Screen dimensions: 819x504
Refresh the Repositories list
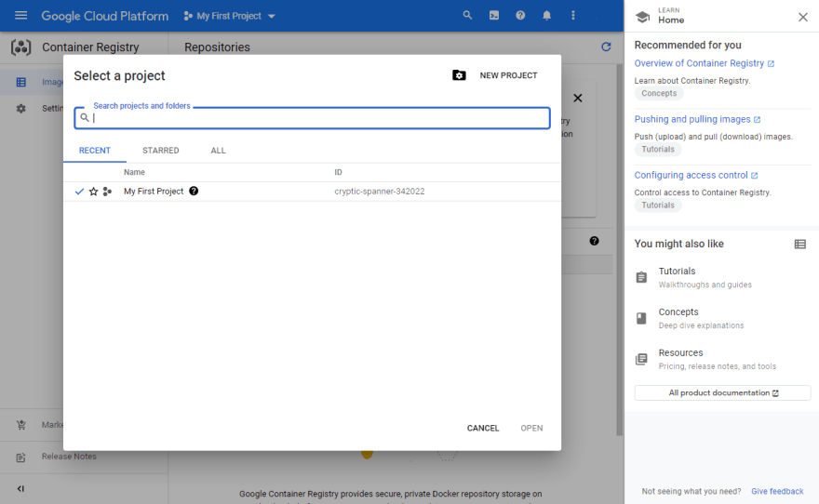(x=606, y=46)
